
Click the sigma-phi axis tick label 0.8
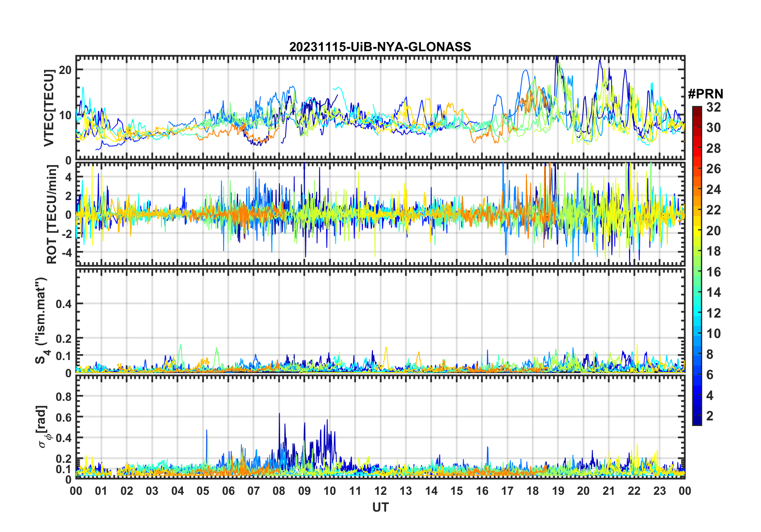(64, 396)
